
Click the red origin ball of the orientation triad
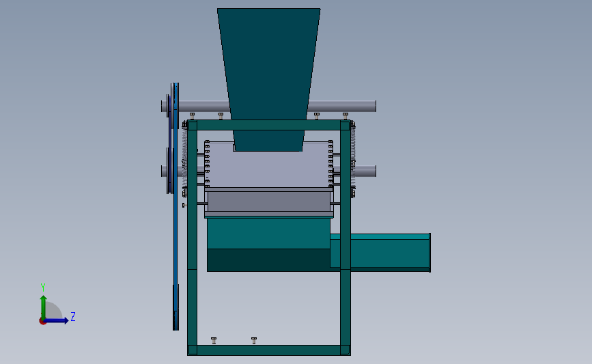point(42,322)
